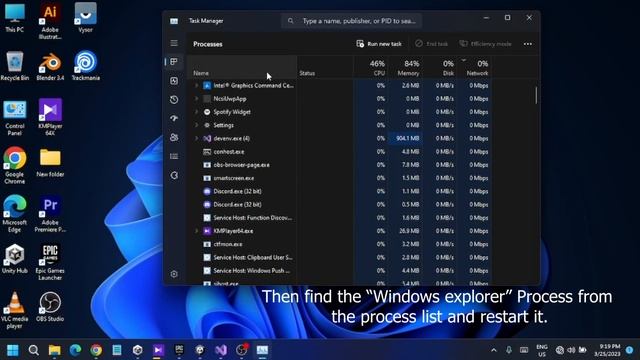This screenshot has height=360, width=640.
Task: Select the Blender 3.4 desktop shortcut
Action: (x=50, y=66)
